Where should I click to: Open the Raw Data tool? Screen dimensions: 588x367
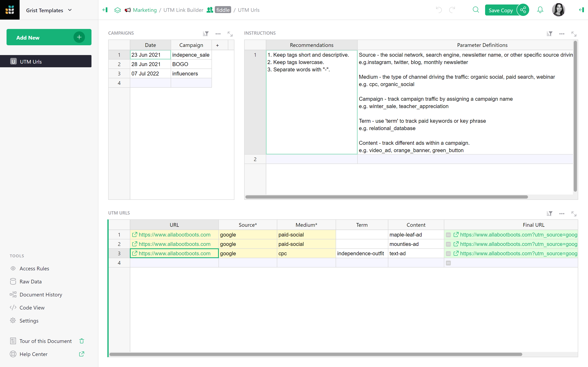[30, 282]
